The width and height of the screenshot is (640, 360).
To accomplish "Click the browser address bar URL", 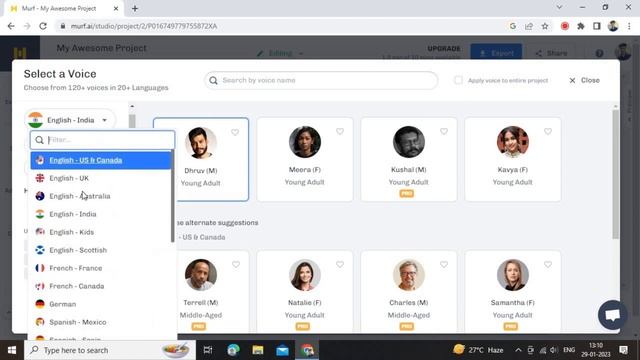I will (144, 26).
